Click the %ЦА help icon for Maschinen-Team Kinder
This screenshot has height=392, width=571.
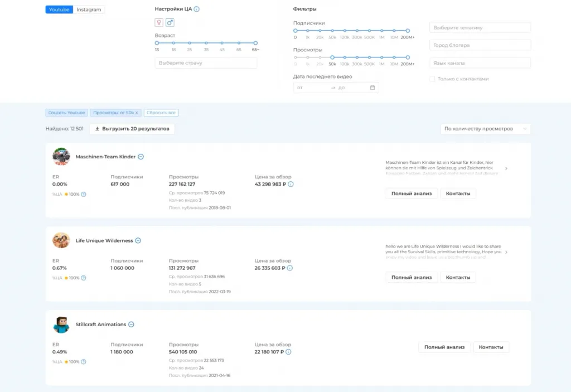pos(84,194)
